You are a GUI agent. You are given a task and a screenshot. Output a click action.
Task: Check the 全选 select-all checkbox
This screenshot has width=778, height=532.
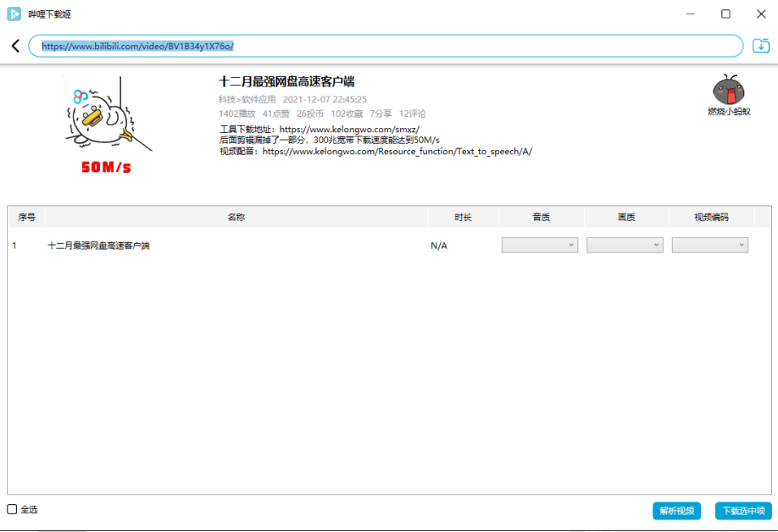[x=12, y=509]
